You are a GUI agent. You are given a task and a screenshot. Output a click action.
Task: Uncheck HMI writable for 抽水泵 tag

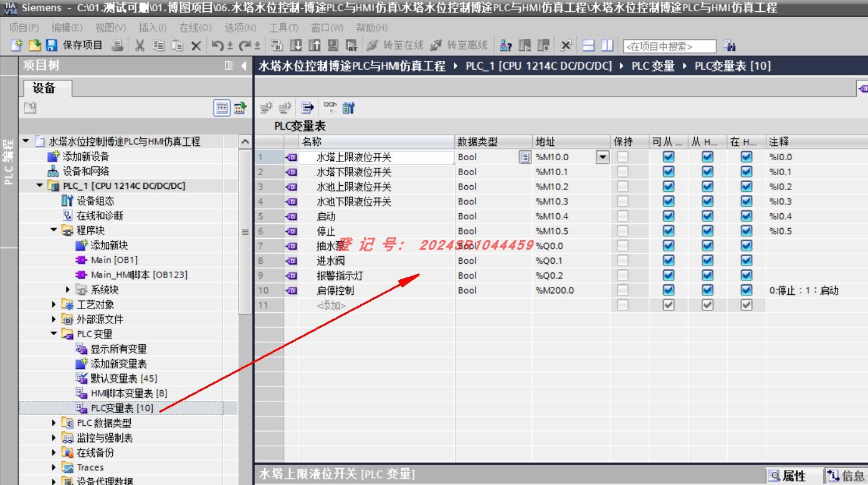(708, 246)
